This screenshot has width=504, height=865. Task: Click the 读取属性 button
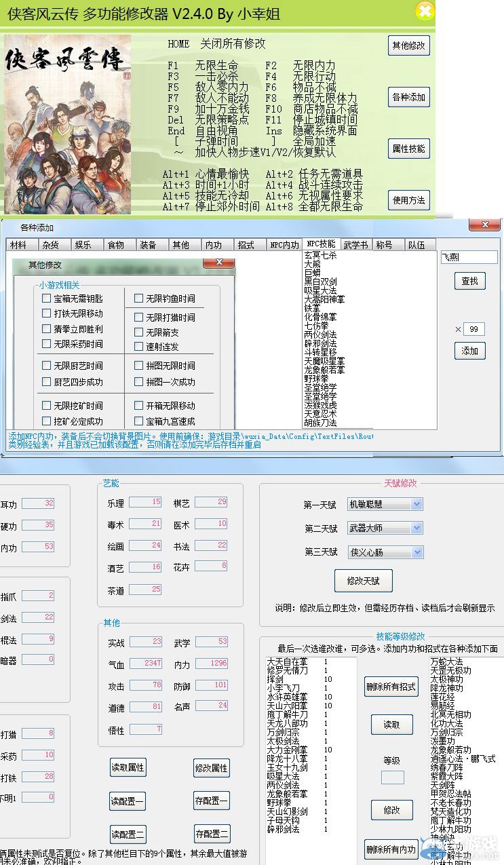pos(128,768)
